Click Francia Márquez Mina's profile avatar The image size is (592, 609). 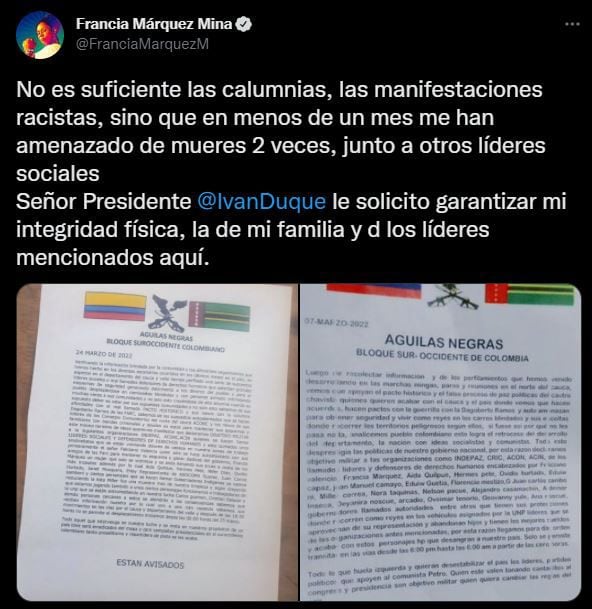click(x=40, y=35)
